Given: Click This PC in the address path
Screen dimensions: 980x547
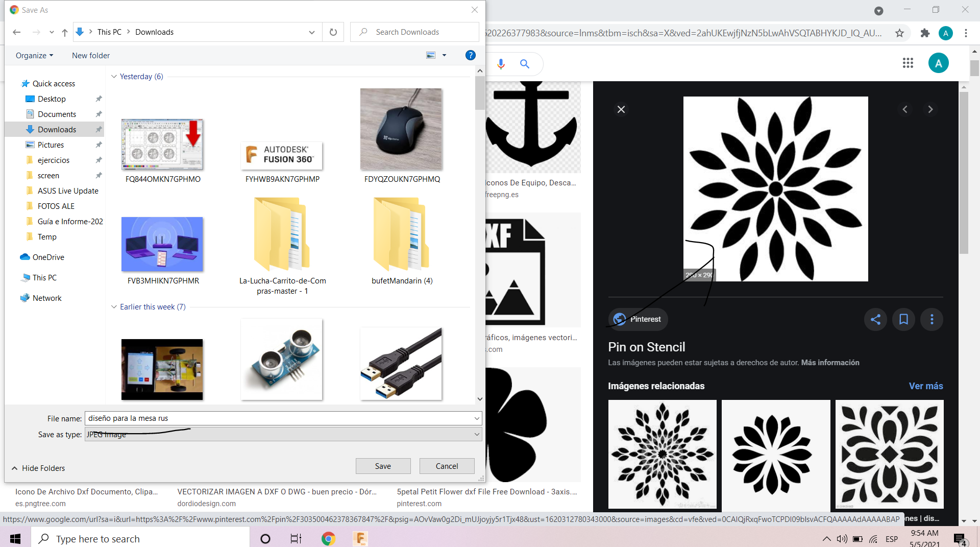Looking at the screenshot, I should [x=109, y=32].
